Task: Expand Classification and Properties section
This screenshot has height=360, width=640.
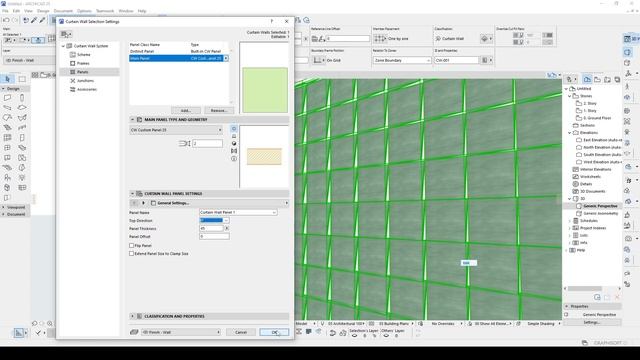Action: (132, 316)
